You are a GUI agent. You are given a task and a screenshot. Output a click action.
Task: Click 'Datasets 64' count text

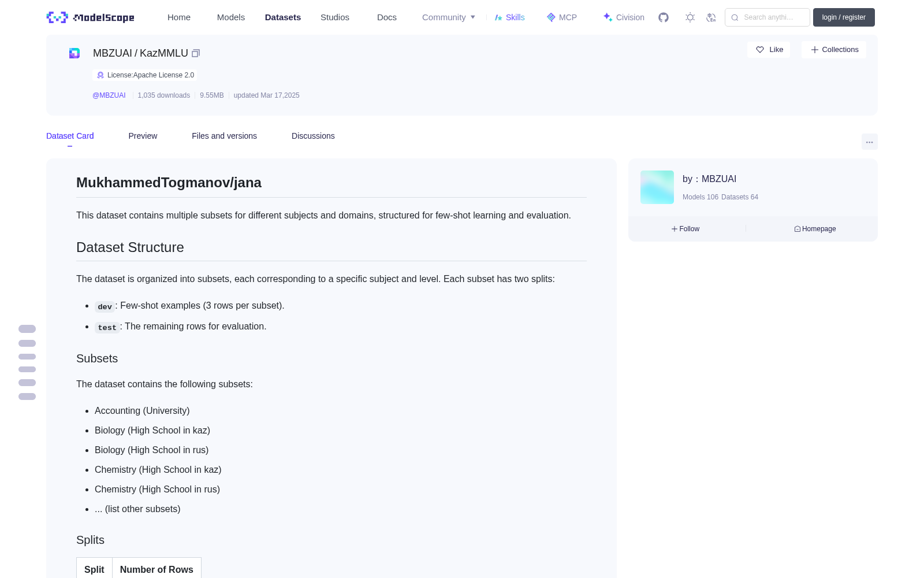(x=740, y=197)
